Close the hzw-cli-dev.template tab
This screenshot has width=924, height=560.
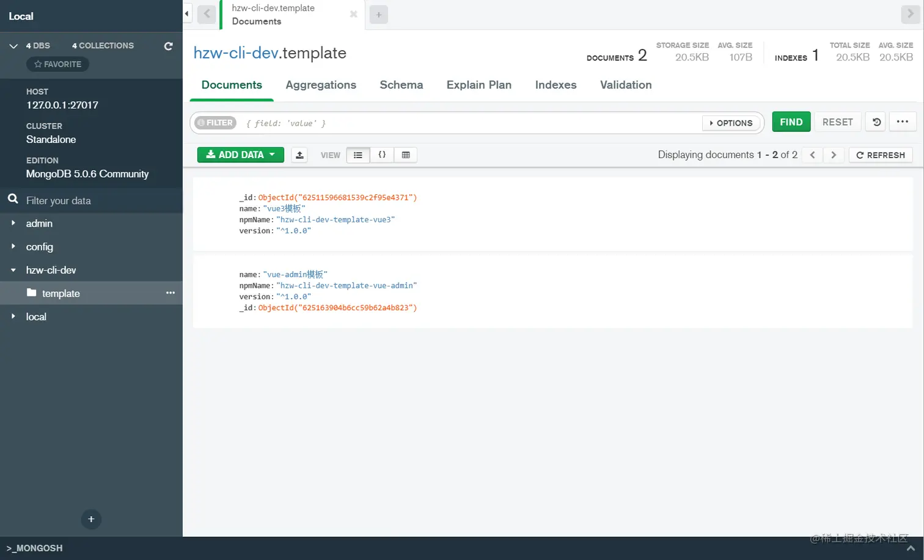[353, 14]
